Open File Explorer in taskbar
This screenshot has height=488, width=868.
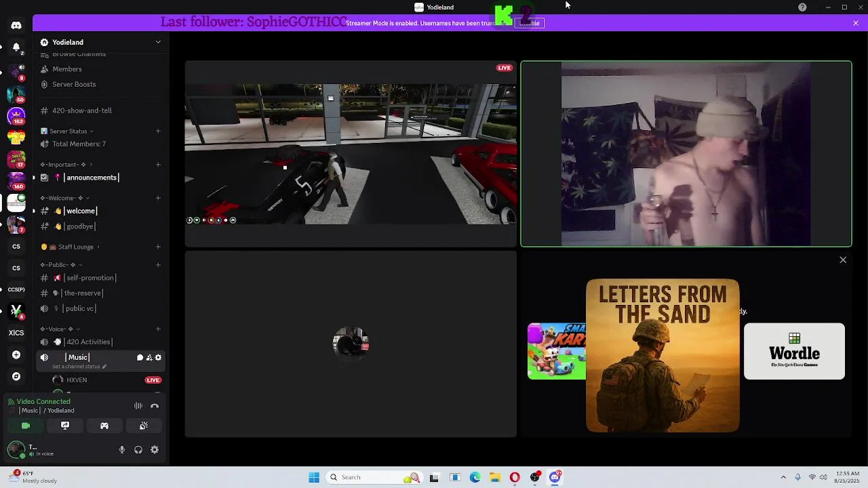[495, 477]
